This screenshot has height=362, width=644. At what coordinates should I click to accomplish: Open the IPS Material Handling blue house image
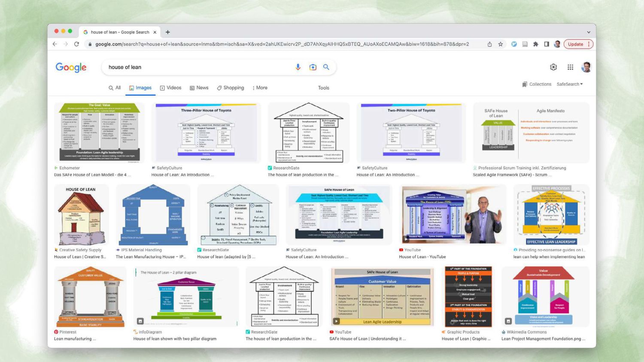click(153, 215)
